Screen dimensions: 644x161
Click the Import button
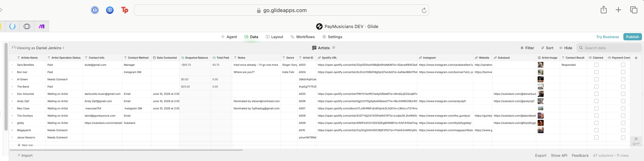(25, 156)
